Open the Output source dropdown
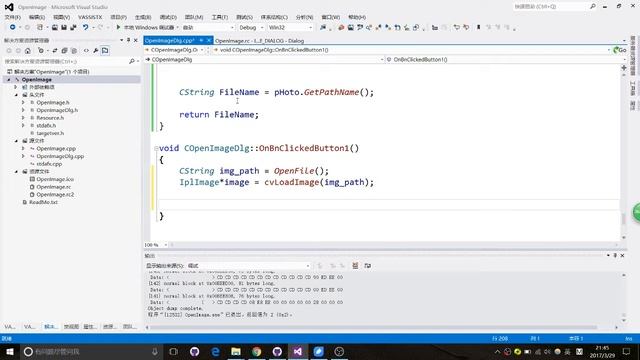The height and width of the screenshot is (360, 640). pyautogui.click(x=248, y=266)
